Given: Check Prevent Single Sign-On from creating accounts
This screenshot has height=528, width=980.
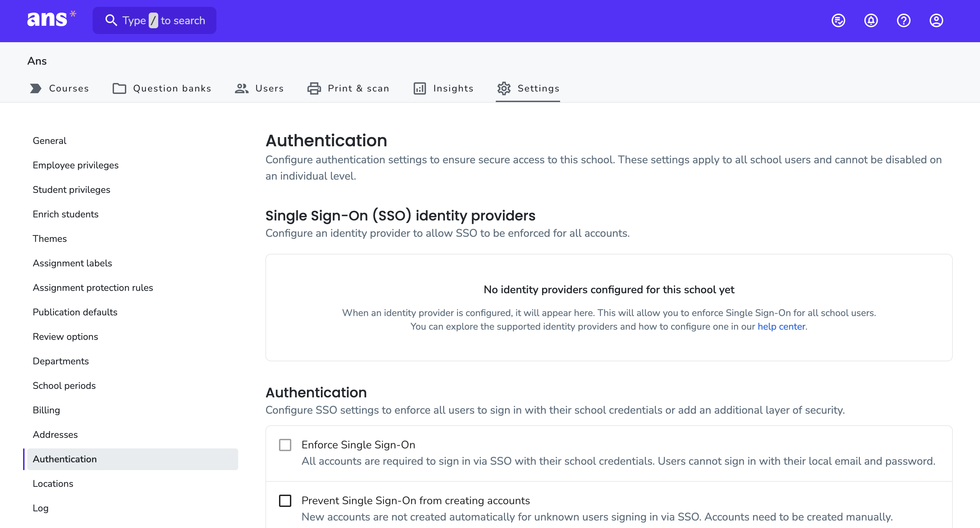Looking at the screenshot, I should (285, 500).
